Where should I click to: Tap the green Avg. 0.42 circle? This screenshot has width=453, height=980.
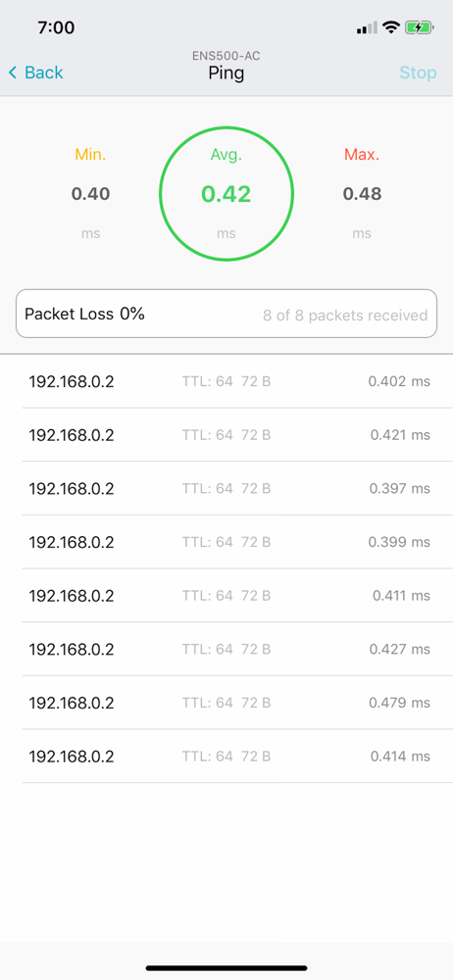(x=226, y=194)
